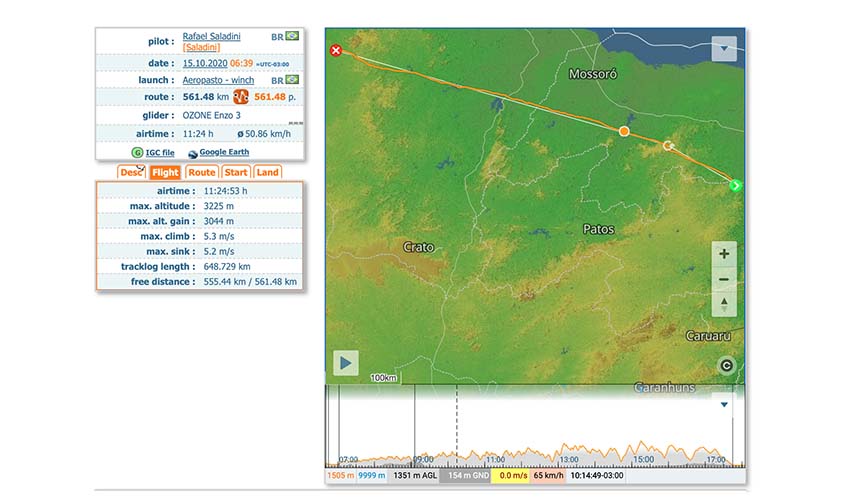Click the orange free-flight route type icon
850x500 pixels.
pyautogui.click(x=241, y=97)
